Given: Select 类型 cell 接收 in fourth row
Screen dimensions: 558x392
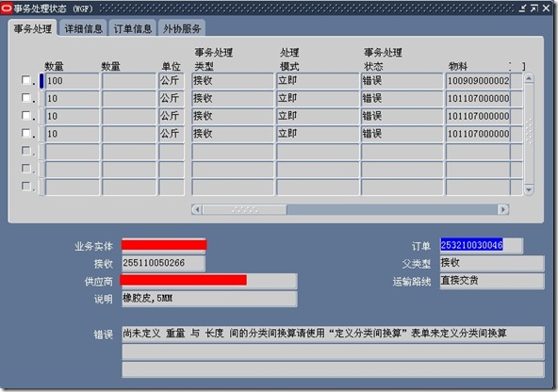Looking at the screenshot, I should (233, 134).
